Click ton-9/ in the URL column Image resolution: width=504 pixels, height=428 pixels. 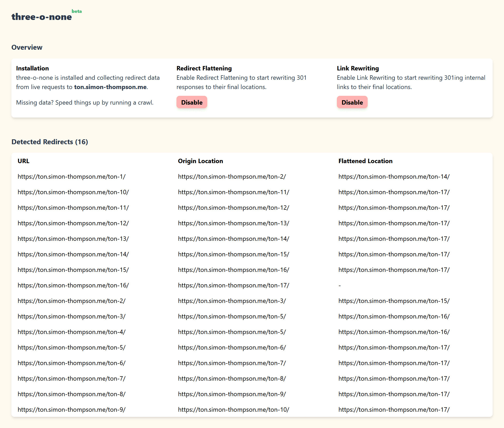tap(72, 410)
